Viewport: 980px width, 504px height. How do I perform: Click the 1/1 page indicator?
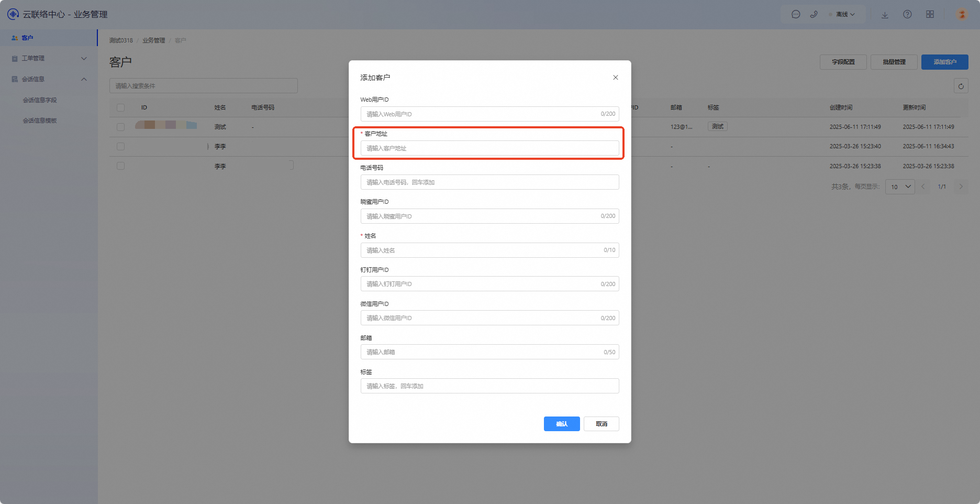pos(942,187)
